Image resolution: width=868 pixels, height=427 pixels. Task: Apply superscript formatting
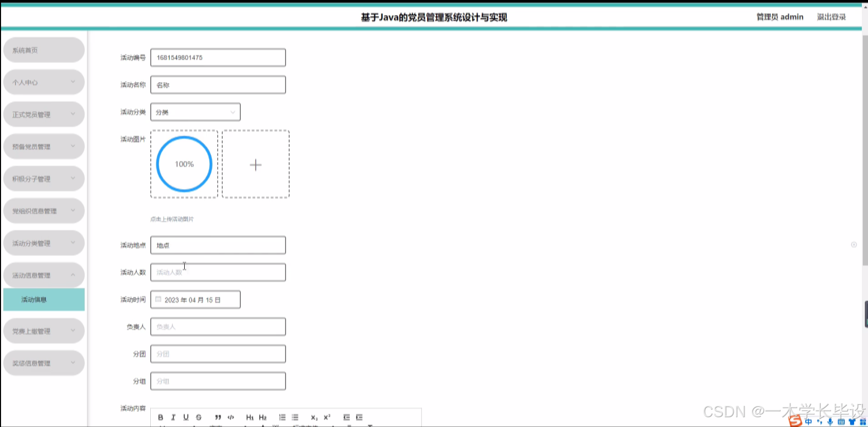[x=327, y=417]
